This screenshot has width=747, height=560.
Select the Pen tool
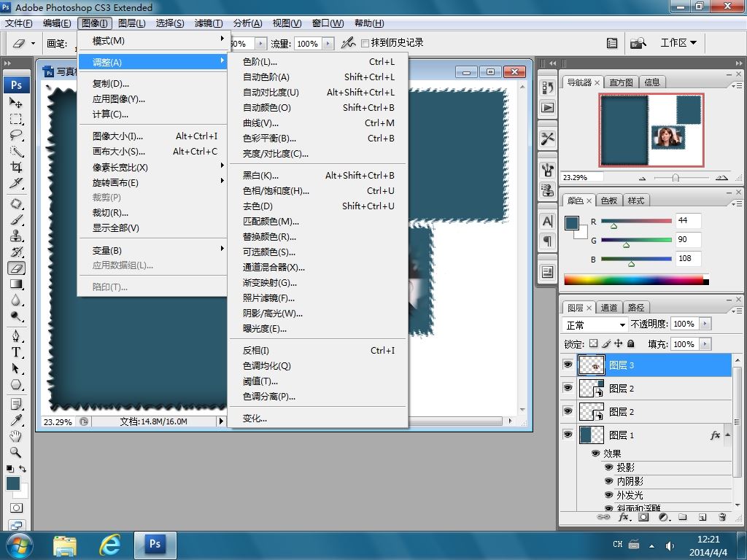(16, 336)
